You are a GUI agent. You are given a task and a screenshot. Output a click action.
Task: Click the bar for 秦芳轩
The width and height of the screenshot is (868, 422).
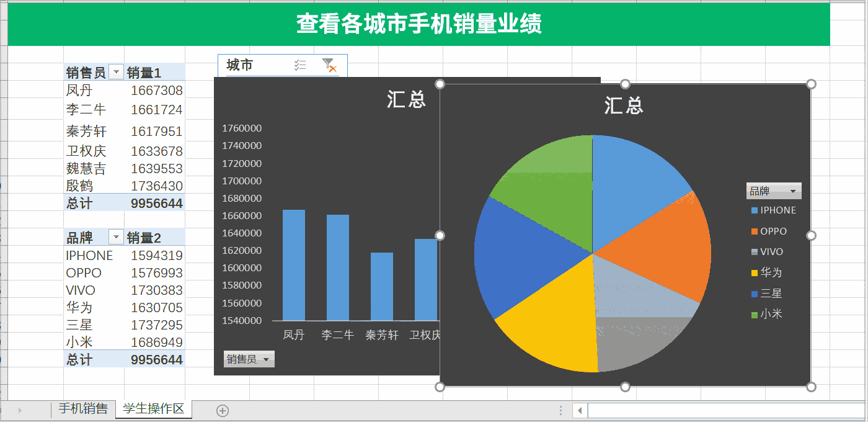pos(382,287)
